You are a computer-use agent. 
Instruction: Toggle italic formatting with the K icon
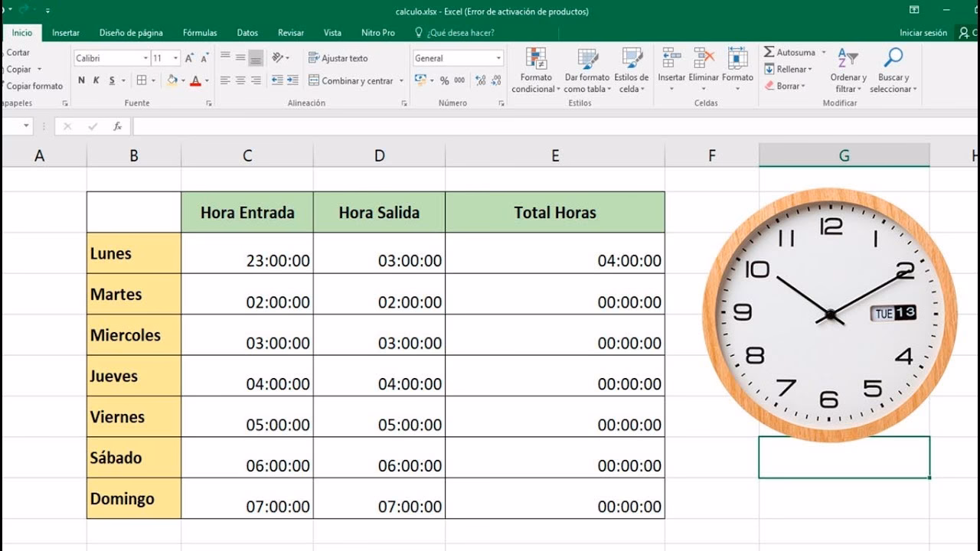click(x=96, y=79)
